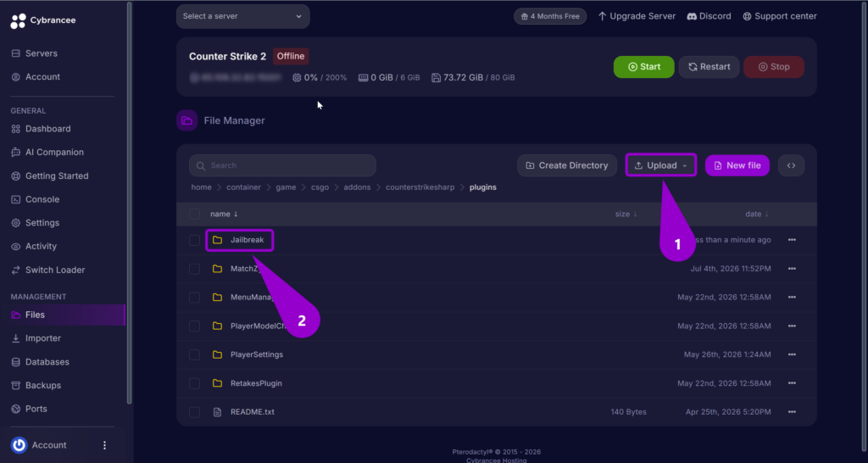Create a New file
Image resolution: width=868 pixels, height=463 pixels.
[737, 165]
